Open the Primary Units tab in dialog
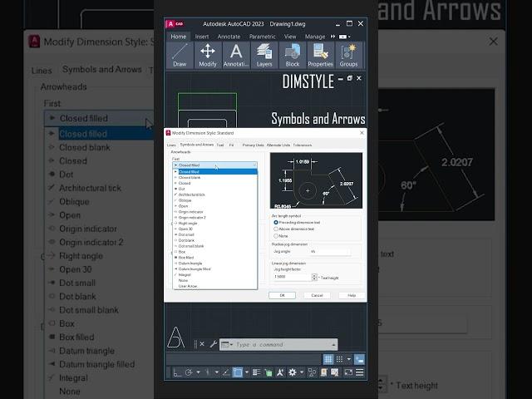Screen dimensions: 532x399 253,145
